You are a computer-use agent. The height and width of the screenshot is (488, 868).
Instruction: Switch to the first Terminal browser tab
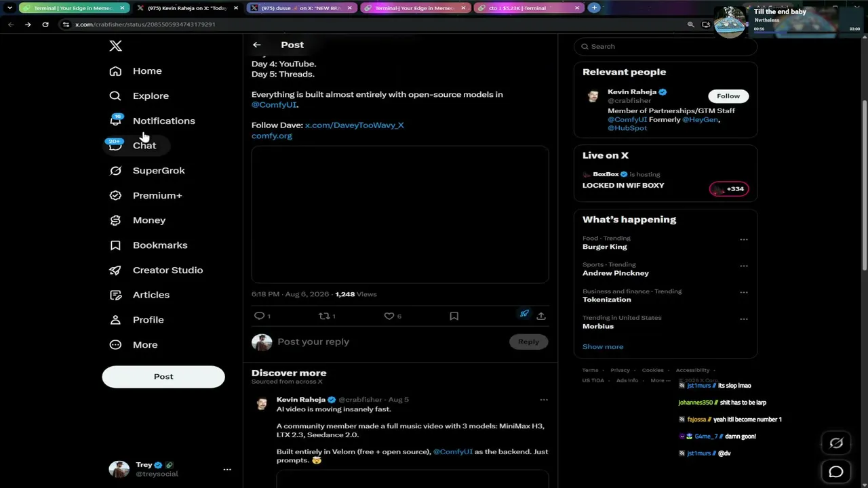click(73, 8)
